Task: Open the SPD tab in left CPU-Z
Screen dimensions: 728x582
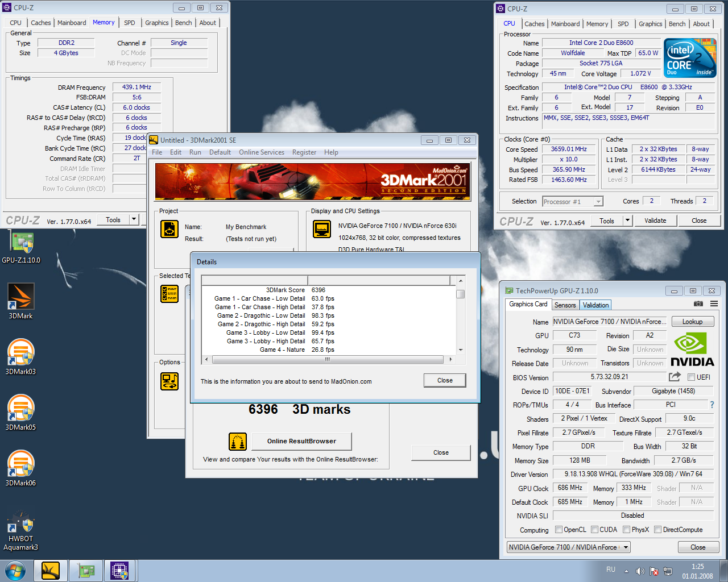Action: (x=130, y=23)
